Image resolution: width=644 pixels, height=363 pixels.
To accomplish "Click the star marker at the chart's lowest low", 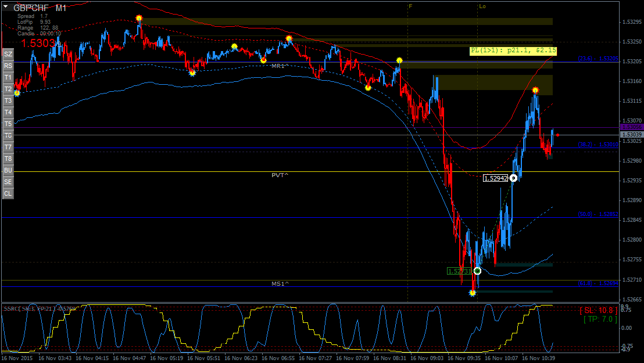I will [473, 293].
